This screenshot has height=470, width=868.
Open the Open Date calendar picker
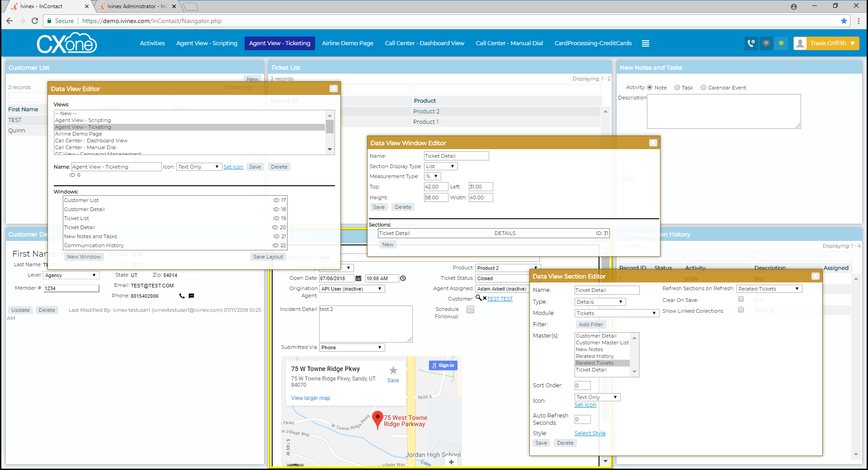click(359, 278)
